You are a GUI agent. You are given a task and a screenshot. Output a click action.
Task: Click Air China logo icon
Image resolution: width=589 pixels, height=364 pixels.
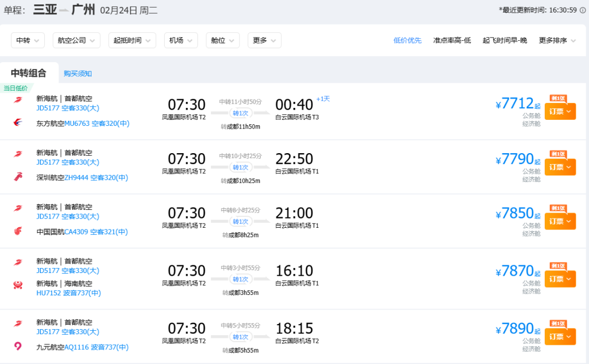18,231
